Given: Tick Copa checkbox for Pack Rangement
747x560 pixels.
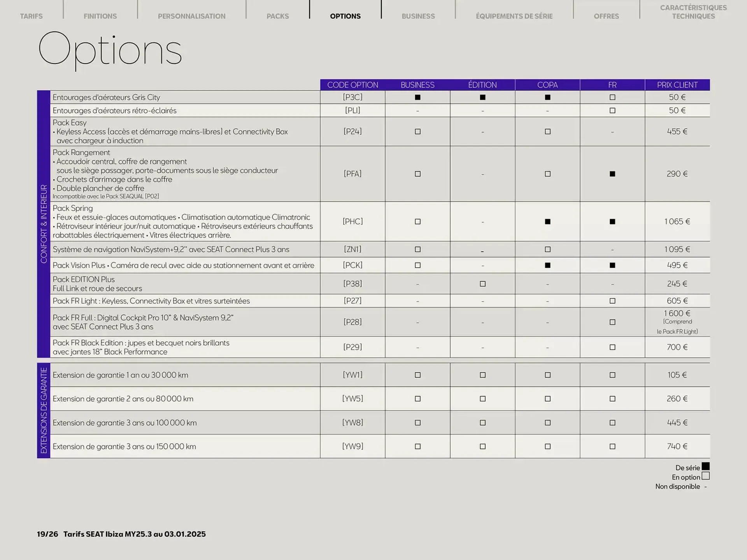Looking at the screenshot, I should [547, 174].
